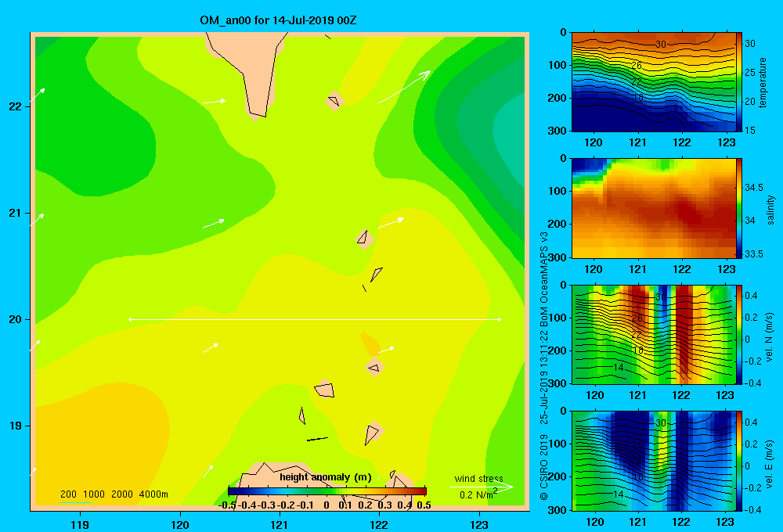Screen dimensions: 783x532
Task: Open the salinity cross-section plot
Action: pos(653,208)
